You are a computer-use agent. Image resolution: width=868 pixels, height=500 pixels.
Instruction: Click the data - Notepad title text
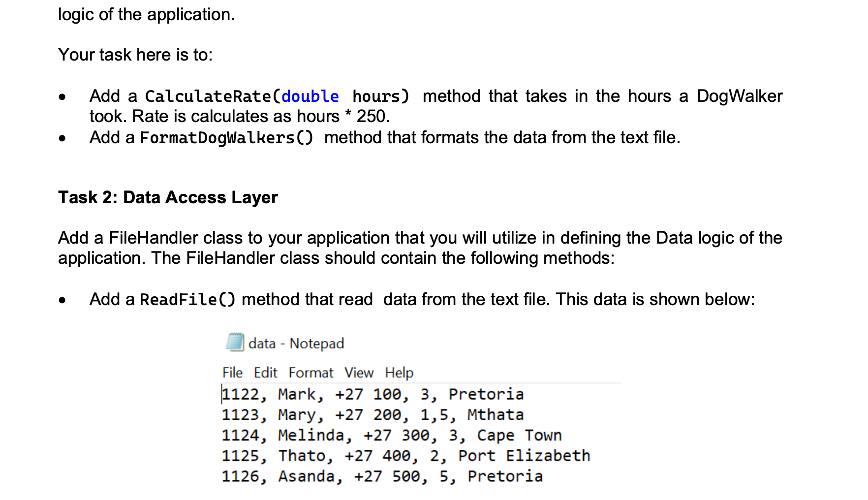coord(296,343)
